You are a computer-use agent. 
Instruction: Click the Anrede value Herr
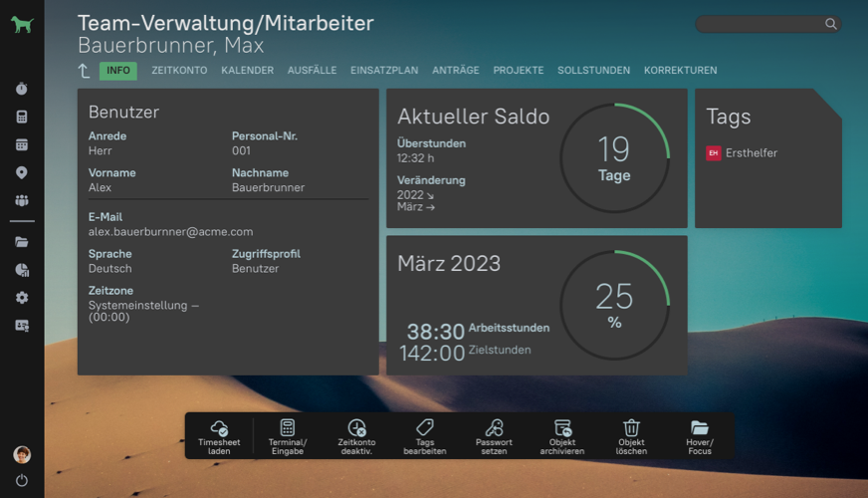tap(101, 150)
